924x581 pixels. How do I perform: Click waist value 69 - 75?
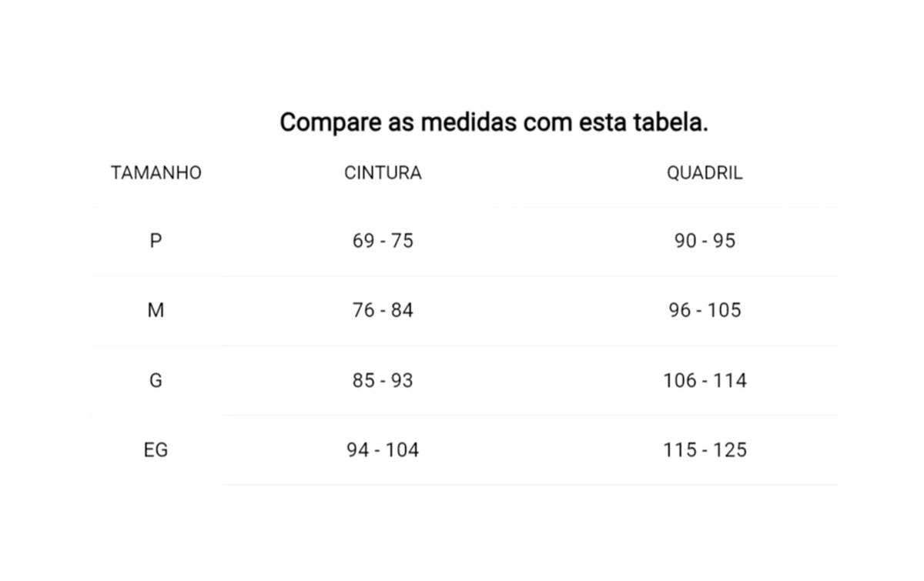coord(383,241)
